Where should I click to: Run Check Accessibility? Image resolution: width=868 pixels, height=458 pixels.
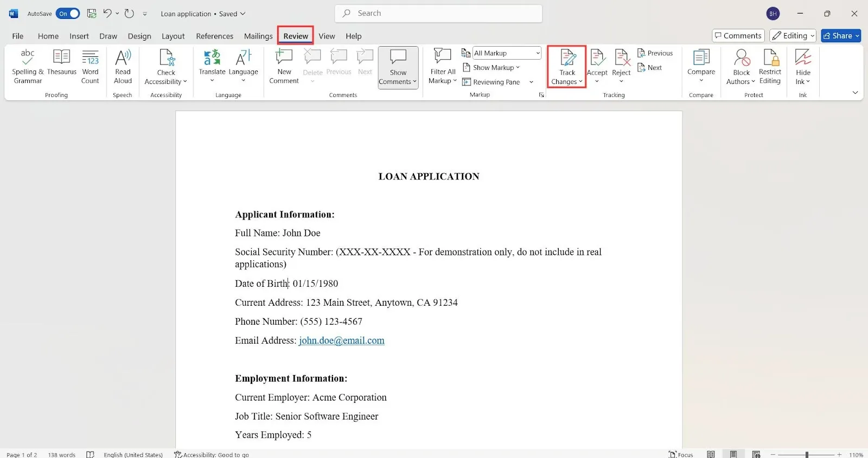[x=166, y=67]
